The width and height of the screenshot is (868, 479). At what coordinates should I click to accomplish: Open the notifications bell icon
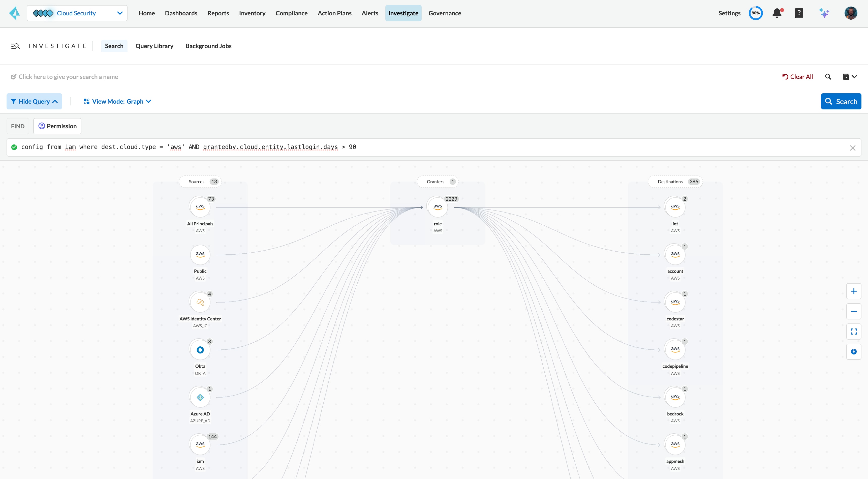tap(777, 13)
